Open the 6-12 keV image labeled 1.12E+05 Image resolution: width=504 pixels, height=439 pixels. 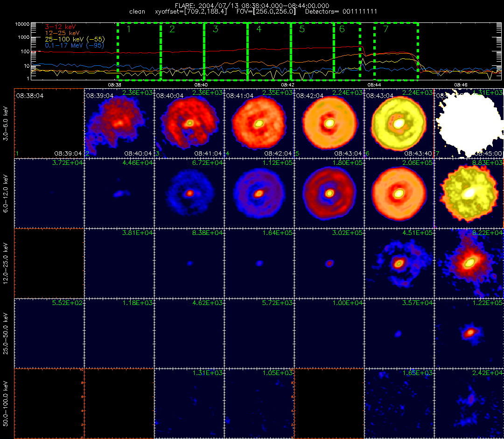(x=259, y=193)
